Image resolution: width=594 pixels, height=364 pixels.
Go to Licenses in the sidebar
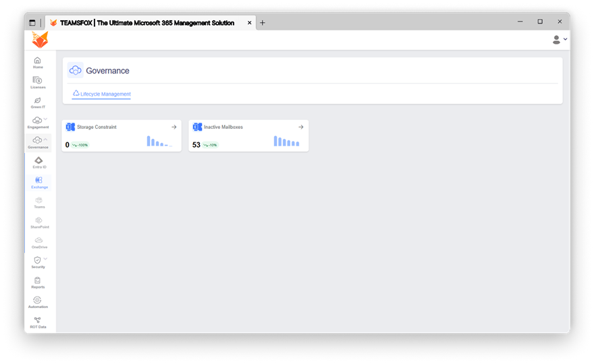pyautogui.click(x=38, y=82)
